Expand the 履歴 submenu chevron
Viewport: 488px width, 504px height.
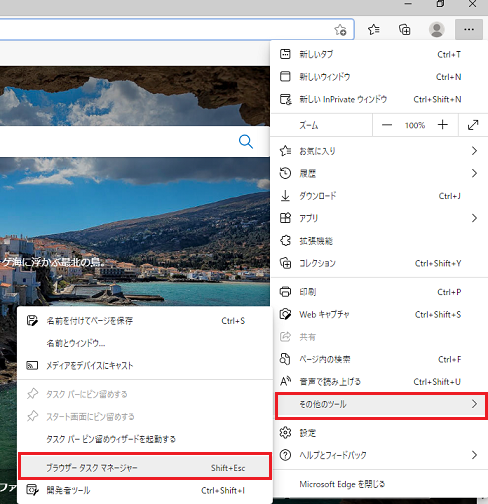click(475, 173)
